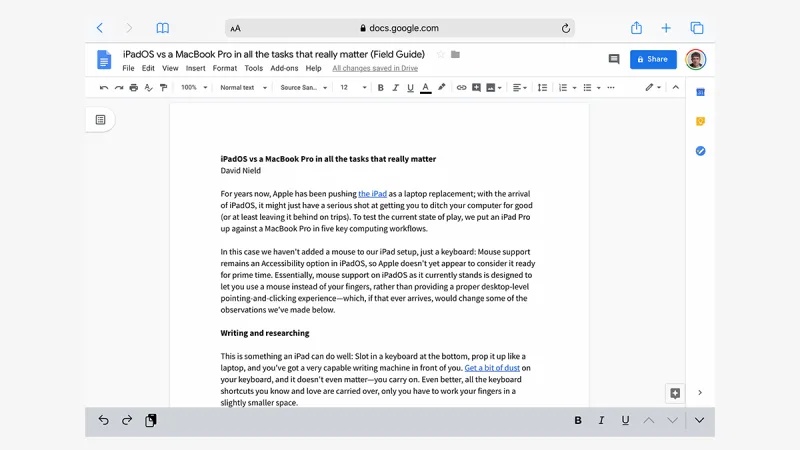
Task: Follow 'the iPad' hyperlink
Action: click(372, 194)
